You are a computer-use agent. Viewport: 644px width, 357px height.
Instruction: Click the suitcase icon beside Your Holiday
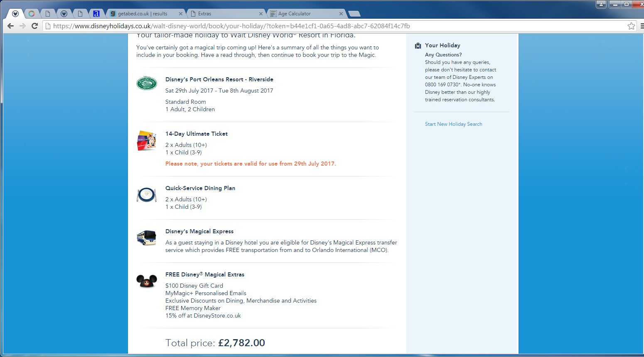(x=418, y=46)
